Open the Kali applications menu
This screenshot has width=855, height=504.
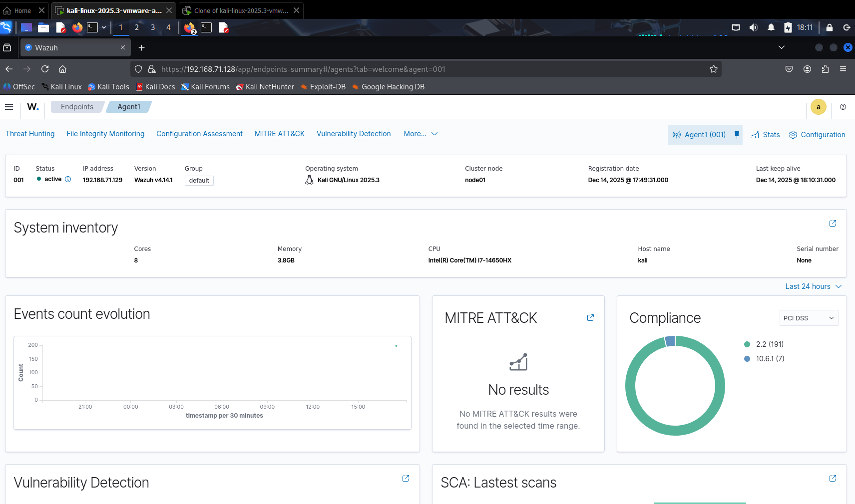6,27
